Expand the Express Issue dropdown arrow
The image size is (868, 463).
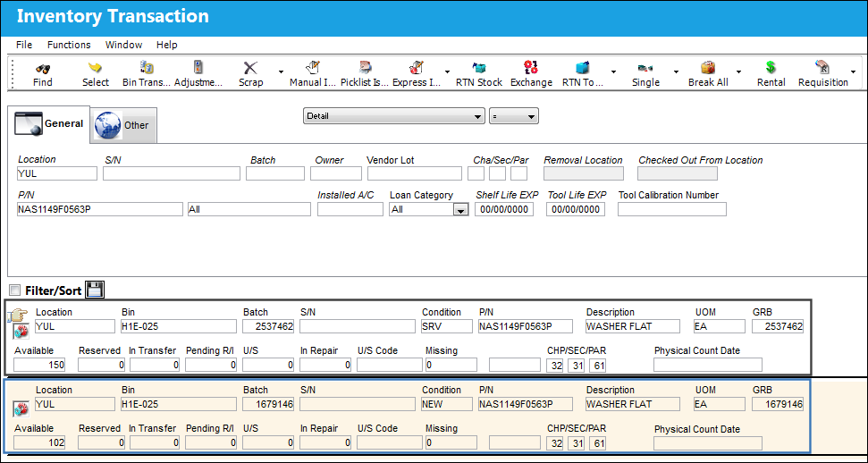coord(447,72)
